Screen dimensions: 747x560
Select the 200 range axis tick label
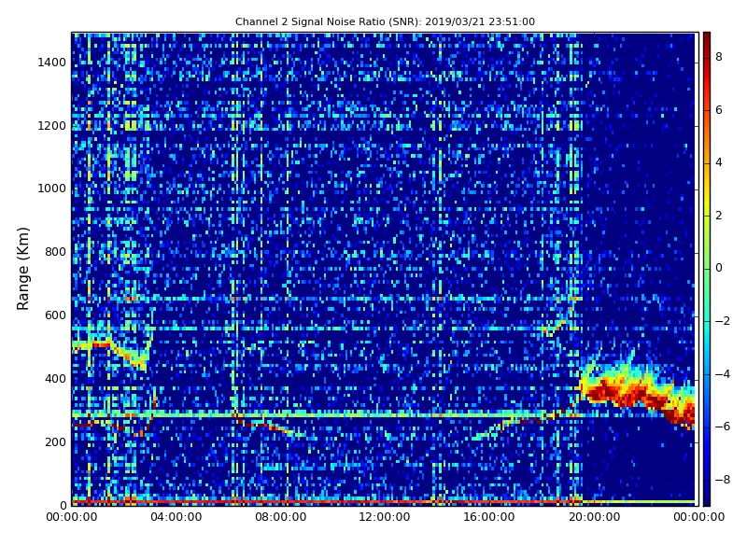click(55, 441)
